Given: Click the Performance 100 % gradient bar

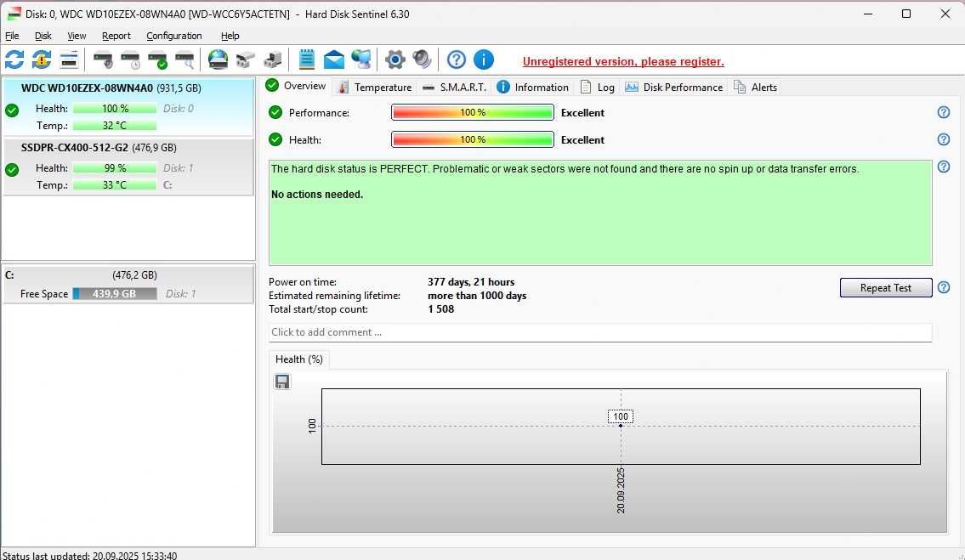Looking at the screenshot, I should click(473, 112).
